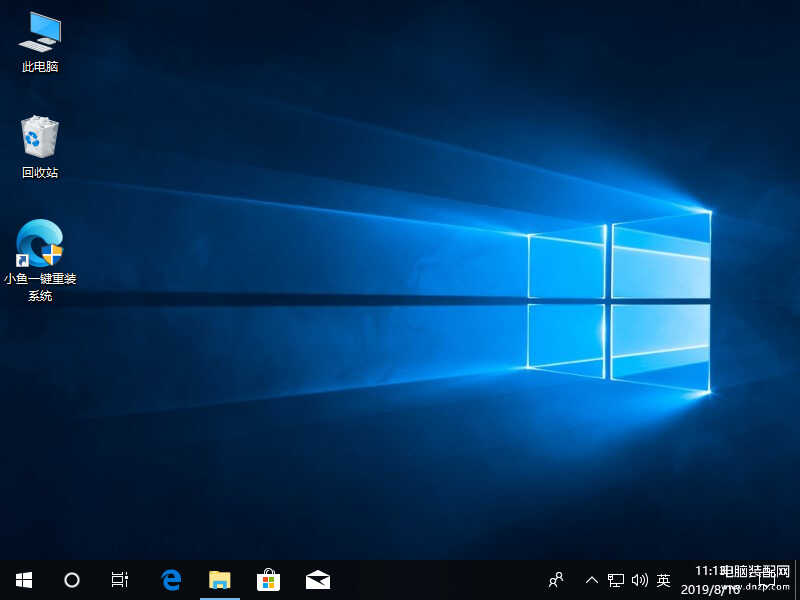Show hidden system tray icons
The image size is (800, 600).
tap(592, 580)
